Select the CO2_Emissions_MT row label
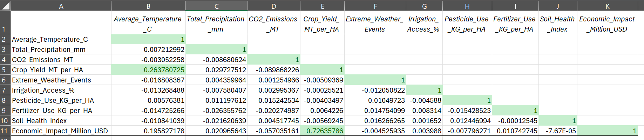644x140 pixels. click(61, 60)
